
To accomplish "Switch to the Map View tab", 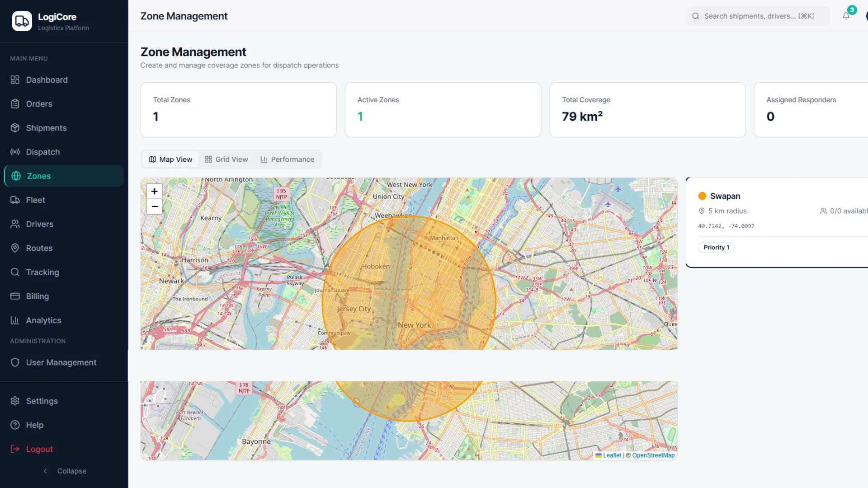I will pos(170,160).
